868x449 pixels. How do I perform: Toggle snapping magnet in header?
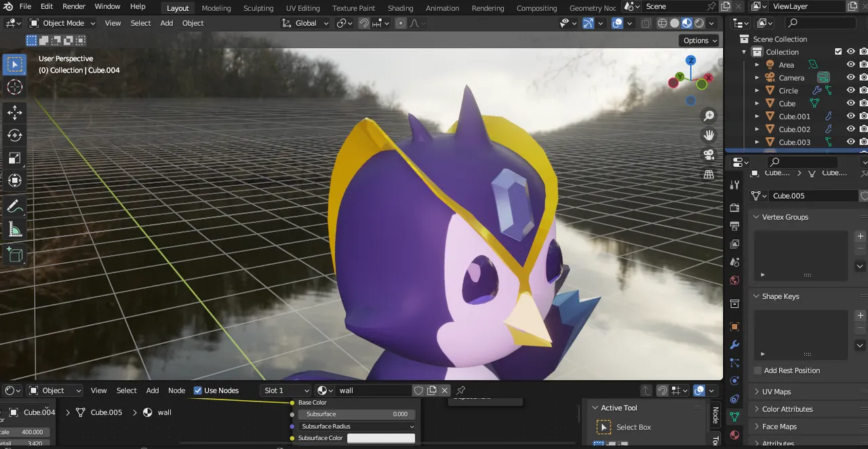364,23
